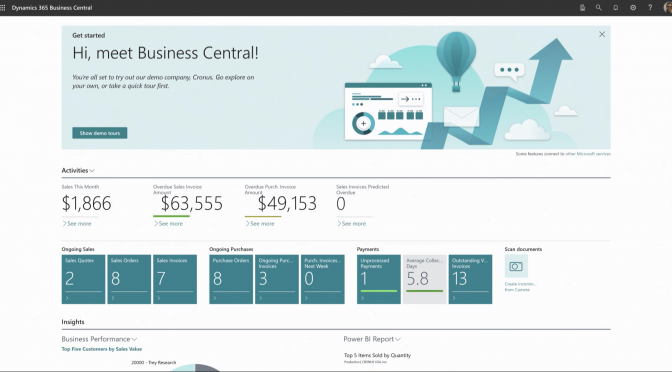Viewport: 672px width, 372px height.
Task: Open the document icon in the top bar
Action: click(582, 8)
